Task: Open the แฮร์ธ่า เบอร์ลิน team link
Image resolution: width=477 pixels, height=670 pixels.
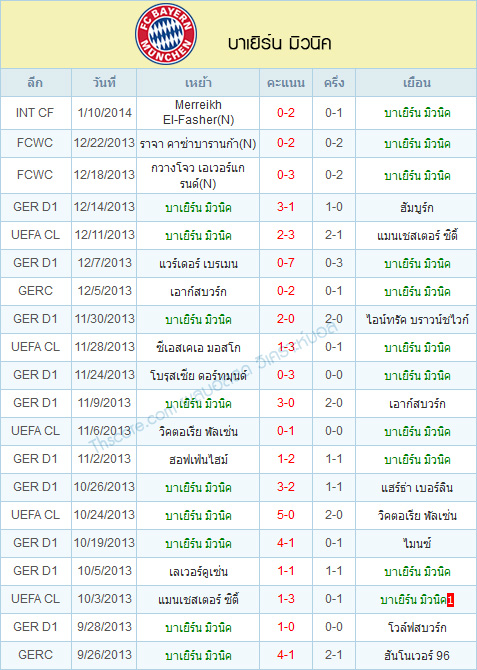Action: tap(417, 488)
